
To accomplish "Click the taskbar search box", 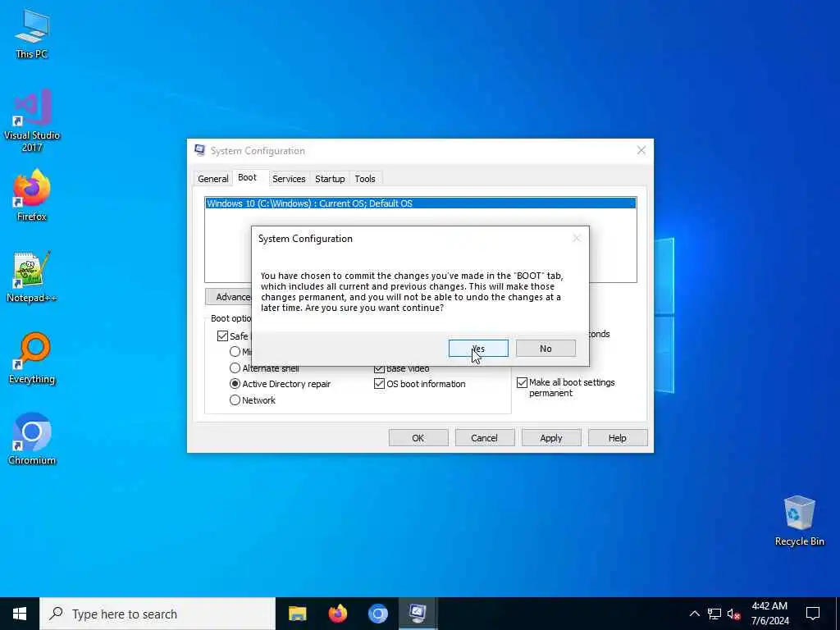I will (x=157, y=614).
